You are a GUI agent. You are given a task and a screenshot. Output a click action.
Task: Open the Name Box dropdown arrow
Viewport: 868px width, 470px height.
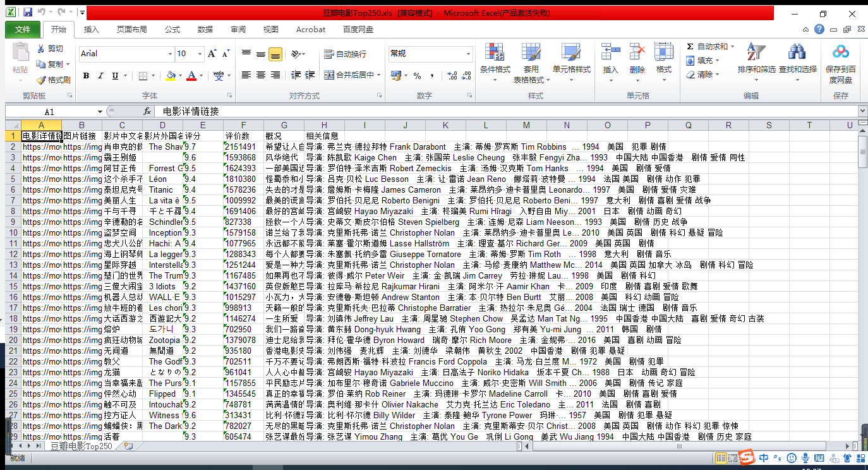pos(100,111)
